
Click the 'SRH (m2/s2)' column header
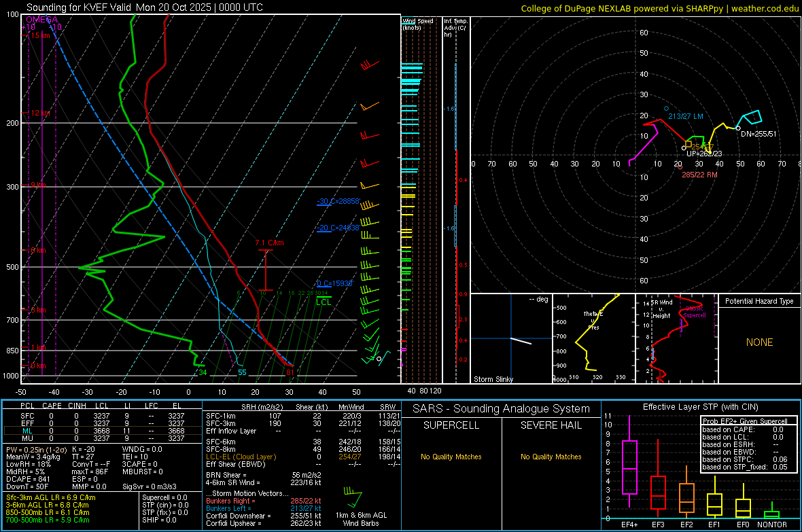click(262, 407)
